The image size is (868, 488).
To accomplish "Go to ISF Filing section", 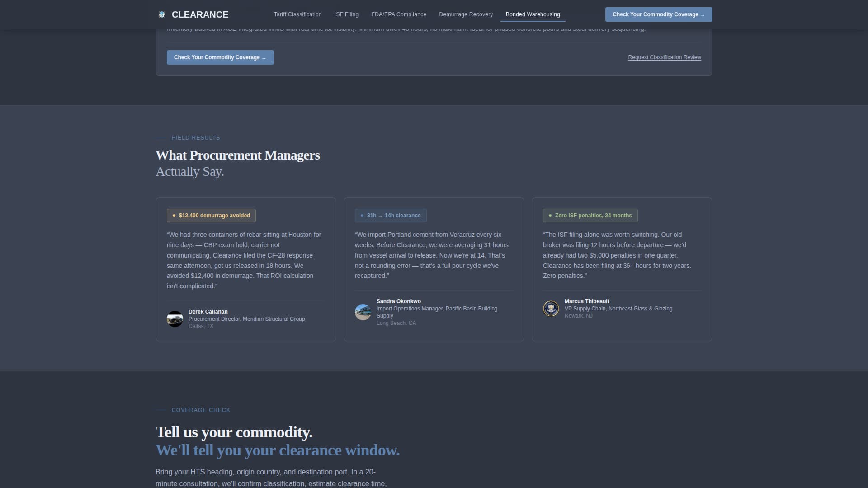I will click(346, 14).
